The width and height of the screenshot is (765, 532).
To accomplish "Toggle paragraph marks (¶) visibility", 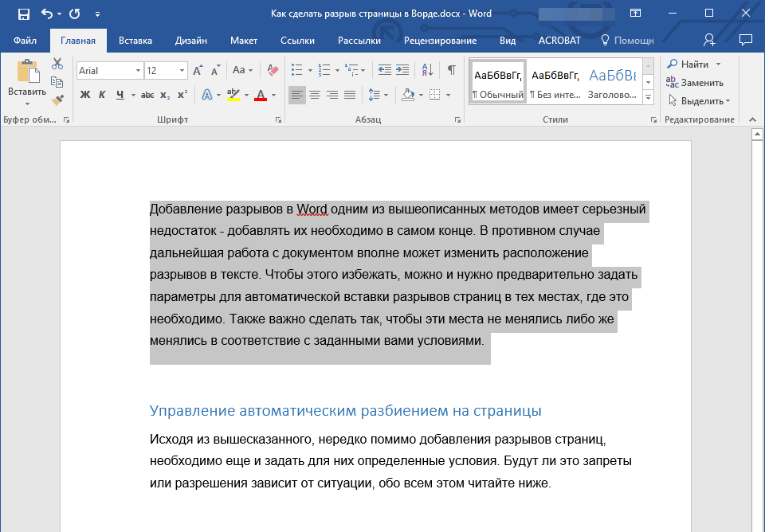I will (451, 70).
